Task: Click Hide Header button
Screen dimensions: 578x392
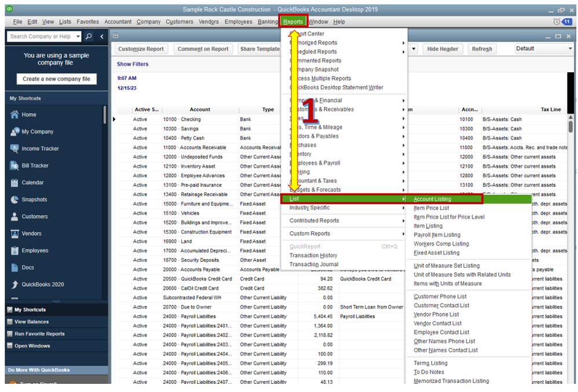Action: [443, 49]
